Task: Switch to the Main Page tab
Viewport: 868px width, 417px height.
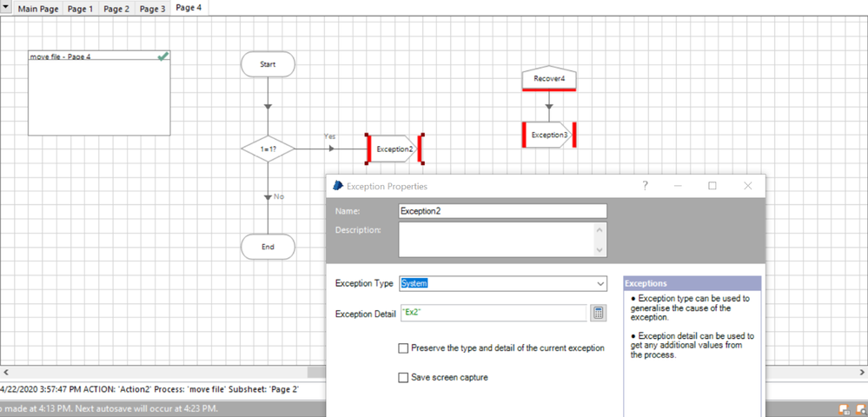Action: coord(38,10)
